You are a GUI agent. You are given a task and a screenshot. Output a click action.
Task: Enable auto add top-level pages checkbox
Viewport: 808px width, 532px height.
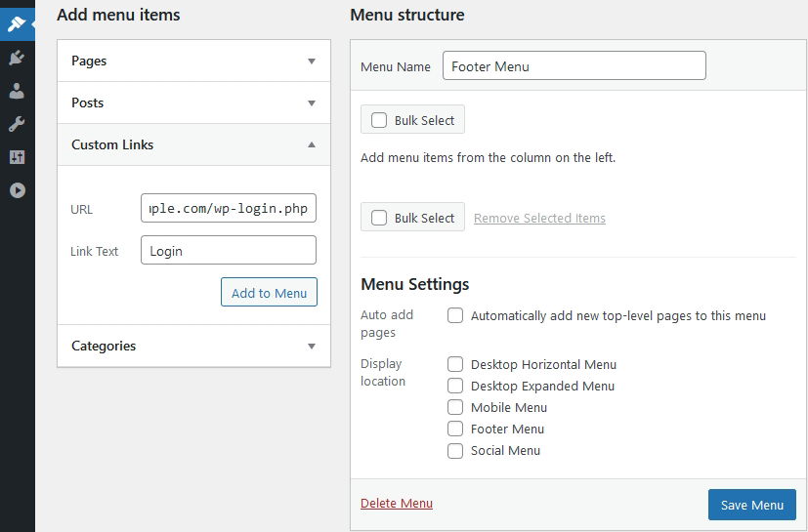click(455, 315)
